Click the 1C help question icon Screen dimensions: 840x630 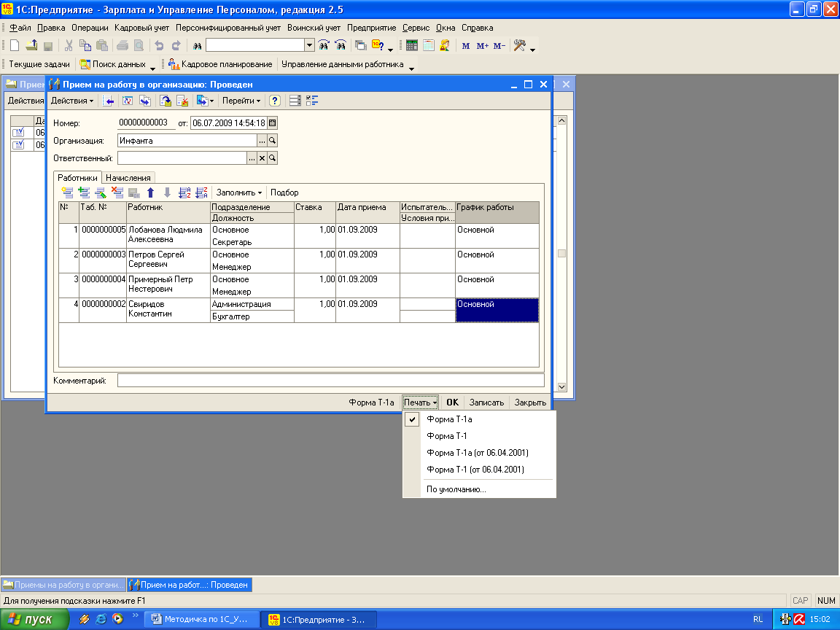378,45
